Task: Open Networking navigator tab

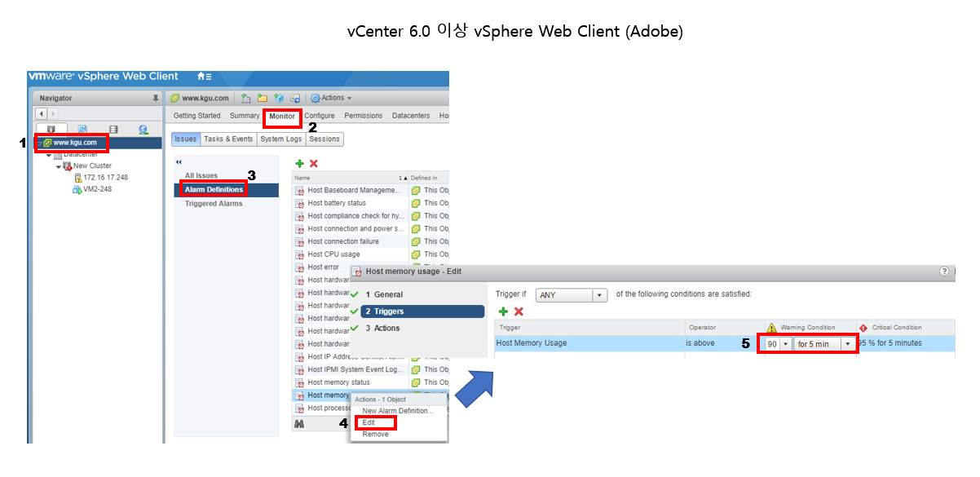Action: pos(143,129)
